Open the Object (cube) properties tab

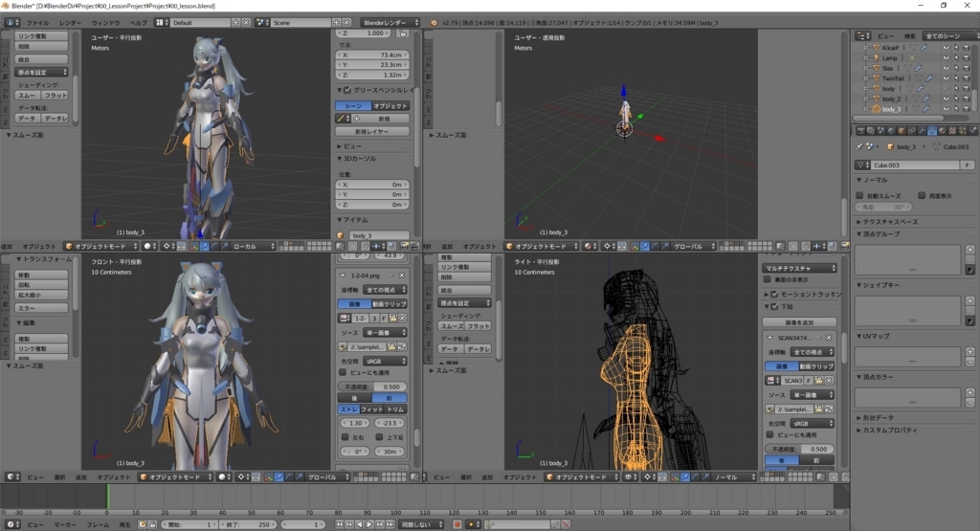902,130
